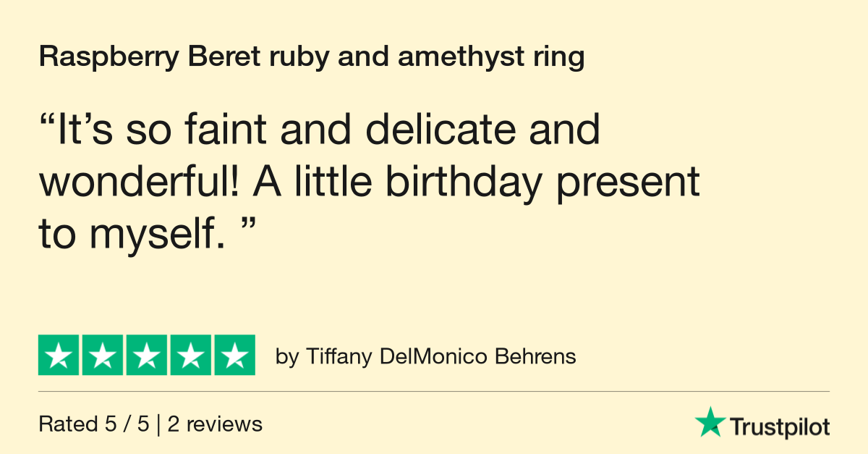This screenshot has width=868, height=454.
Task: Click "birthday present" in the review quote
Action: tap(542, 182)
